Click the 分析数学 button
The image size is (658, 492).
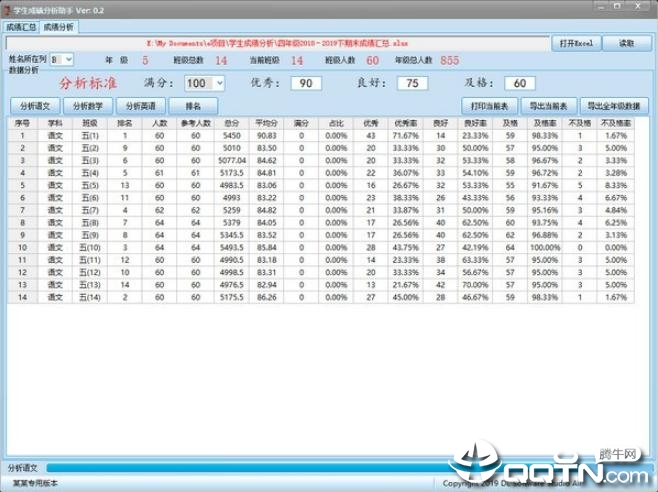click(88, 106)
